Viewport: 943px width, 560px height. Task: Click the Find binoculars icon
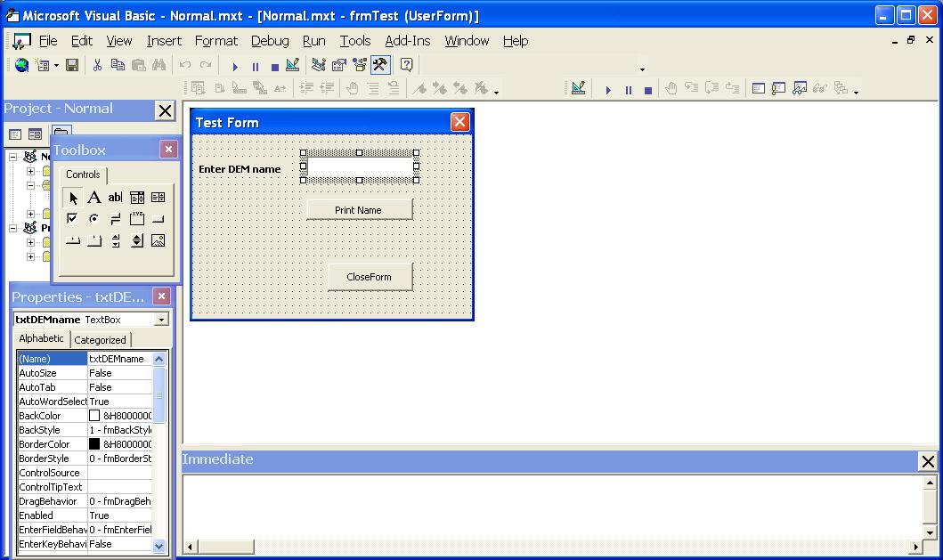click(x=159, y=65)
